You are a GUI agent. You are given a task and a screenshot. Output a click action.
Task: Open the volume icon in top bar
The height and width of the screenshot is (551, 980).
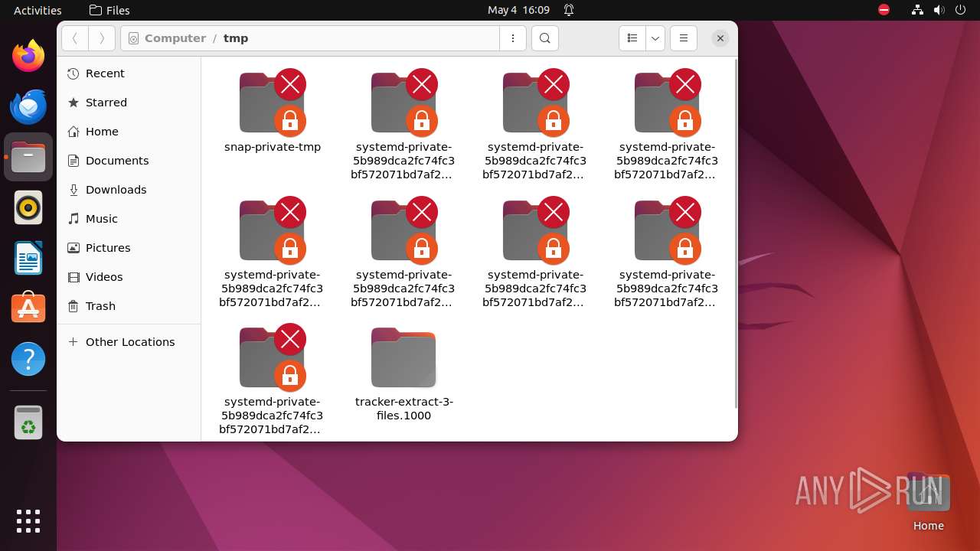[x=939, y=10]
